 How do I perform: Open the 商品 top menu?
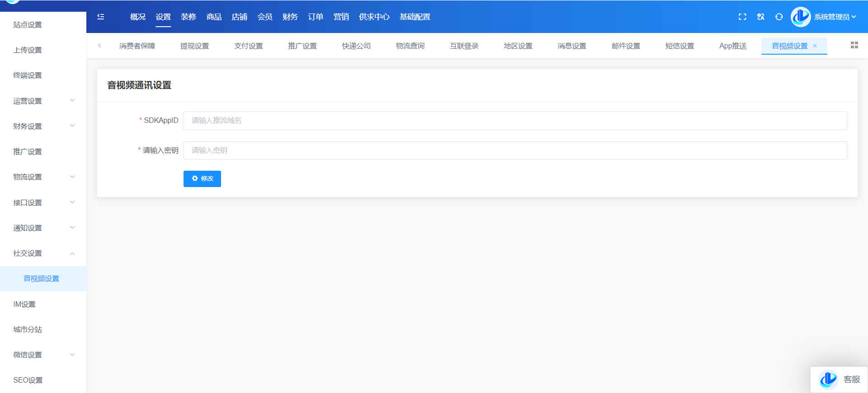coord(214,17)
